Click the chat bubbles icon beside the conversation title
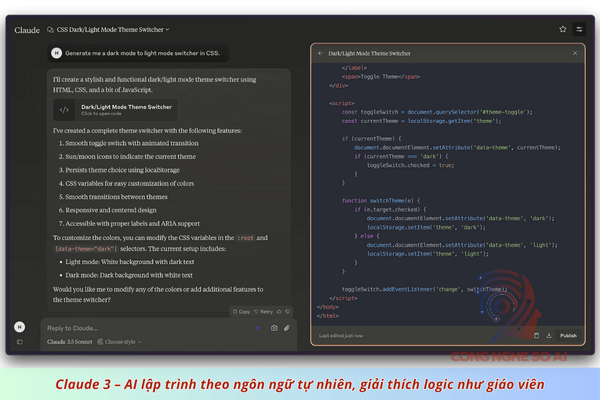Screen dimensions: 600x400 (x=50, y=29)
